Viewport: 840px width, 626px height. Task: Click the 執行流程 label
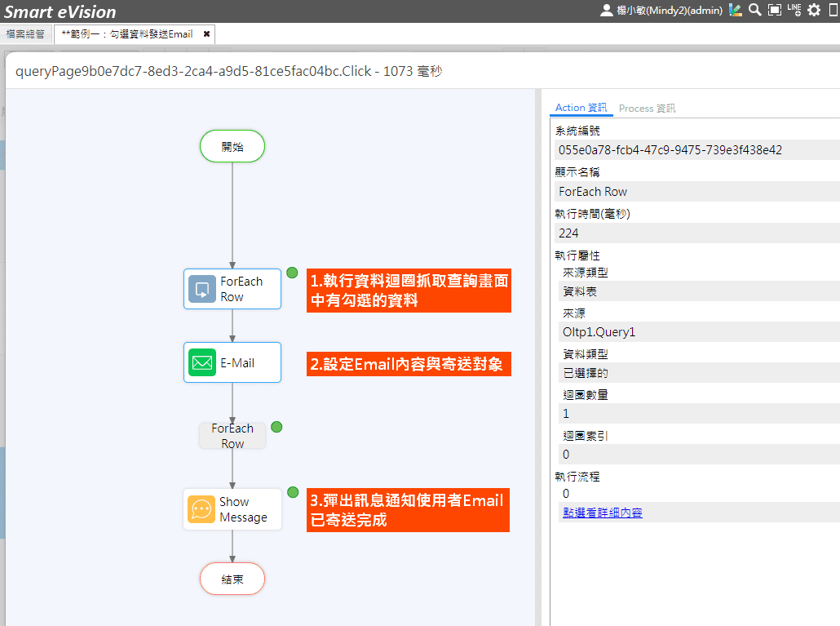pyautogui.click(x=577, y=477)
